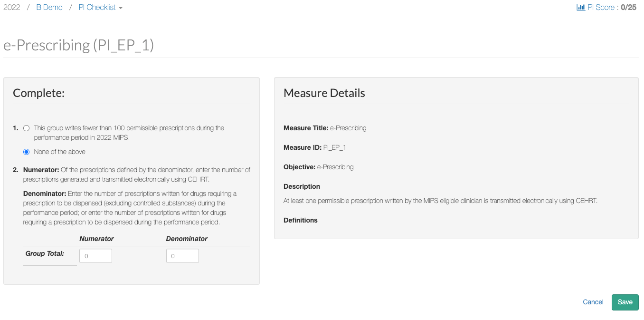This screenshot has height=320, width=644.
Task: Click the 2022 breadcrumb item
Action: tap(12, 8)
